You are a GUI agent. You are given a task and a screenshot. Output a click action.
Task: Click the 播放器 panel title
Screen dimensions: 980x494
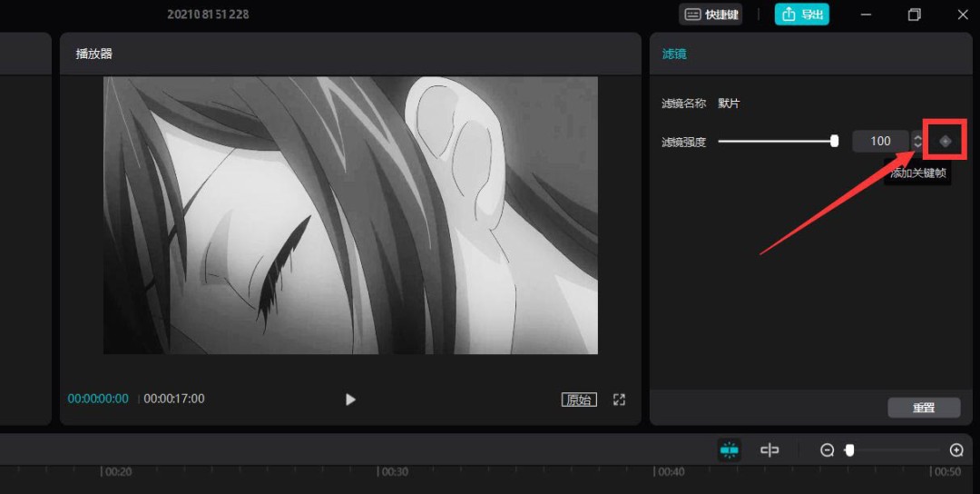click(x=93, y=54)
